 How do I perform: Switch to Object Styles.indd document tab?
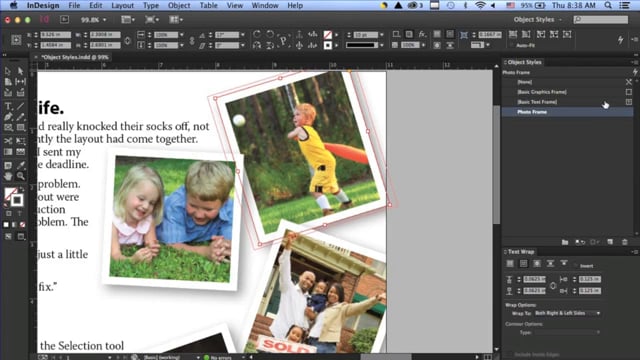(75, 57)
